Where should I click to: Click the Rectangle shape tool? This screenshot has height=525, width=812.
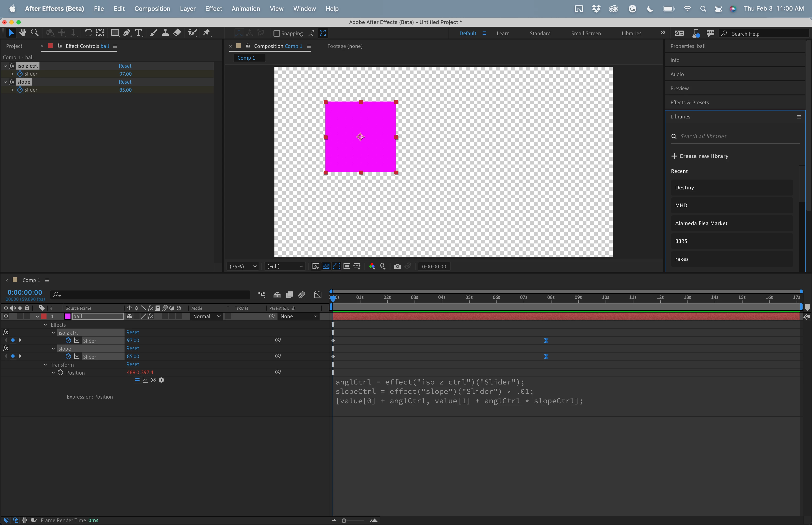point(115,33)
